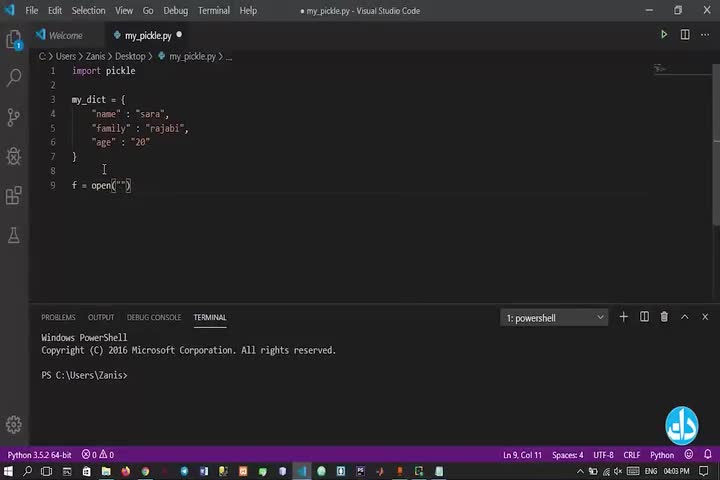Open the Search view in activity bar

pyautogui.click(x=14, y=78)
